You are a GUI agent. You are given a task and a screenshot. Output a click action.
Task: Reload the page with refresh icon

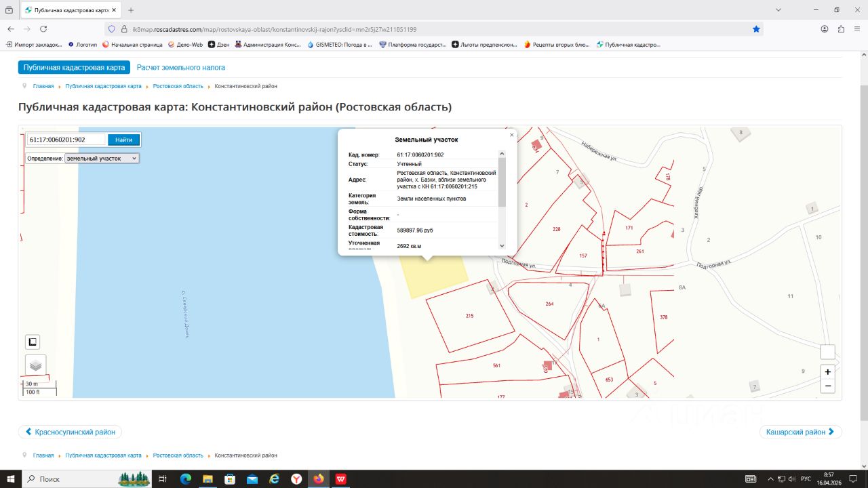(x=43, y=29)
